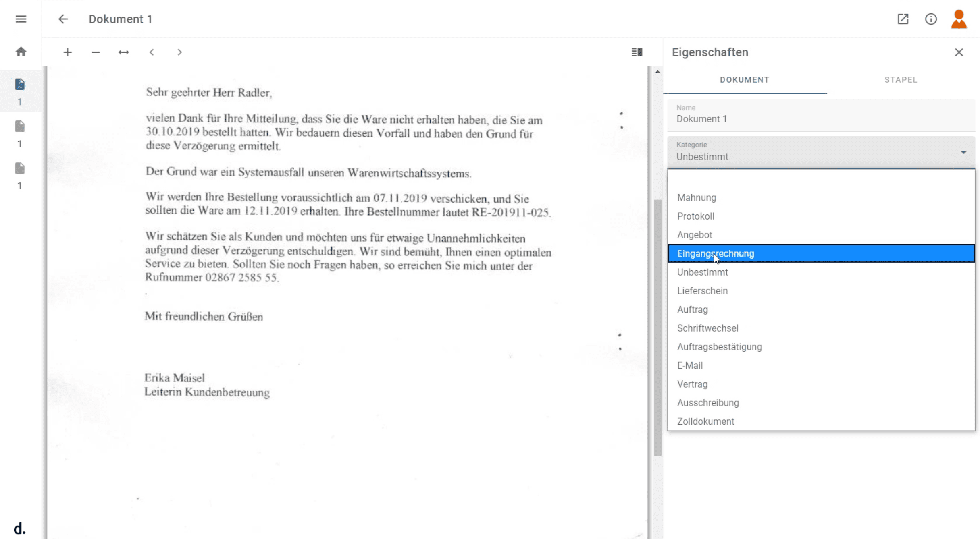Viewport: 980px width, 539px height.
Task: Go to previous page chevron
Action: click(x=152, y=52)
